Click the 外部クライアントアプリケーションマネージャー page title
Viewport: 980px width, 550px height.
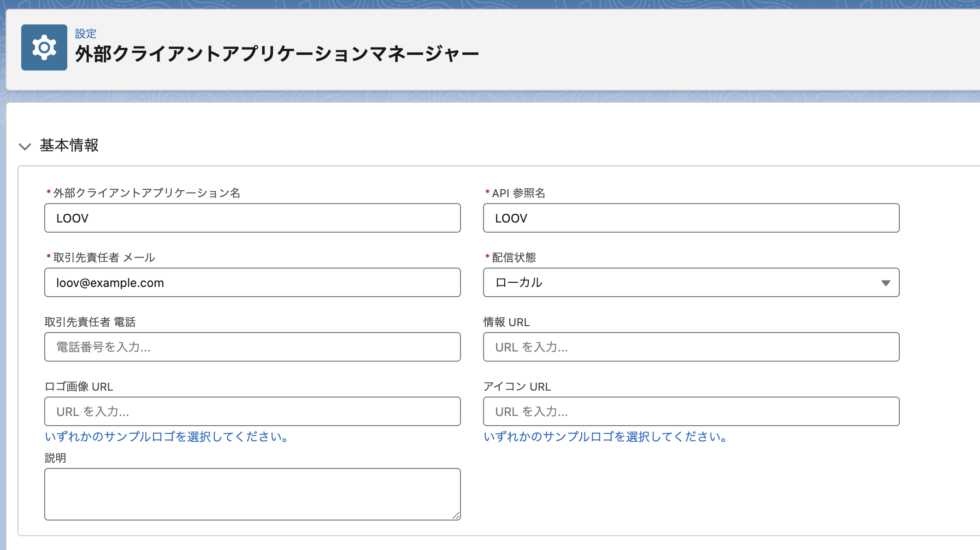pyautogui.click(x=277, y=54)
